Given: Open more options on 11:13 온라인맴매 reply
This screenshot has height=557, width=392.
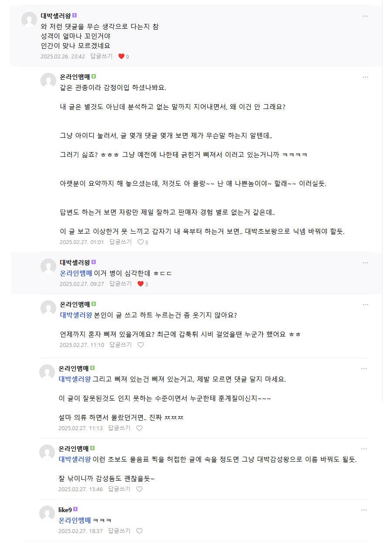Looking at the screenshot, I should click(x=364, y=369).
